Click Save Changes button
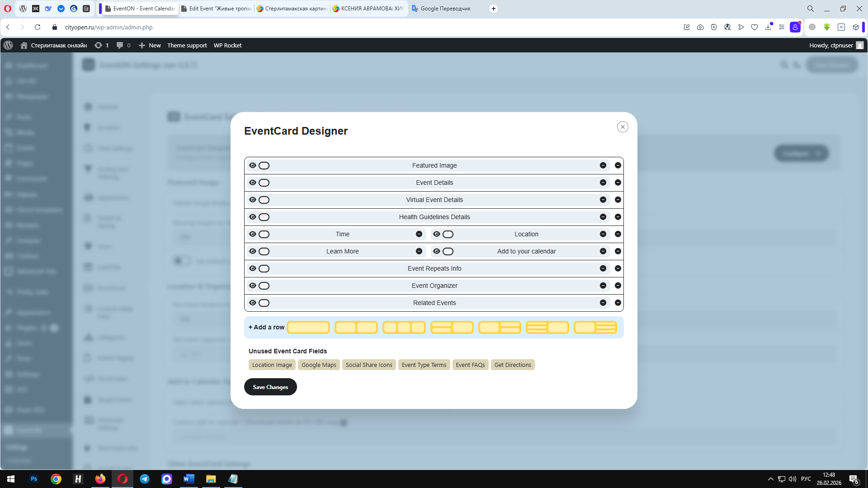Screen dimensions: 868x488 click(x=270, y=387)
